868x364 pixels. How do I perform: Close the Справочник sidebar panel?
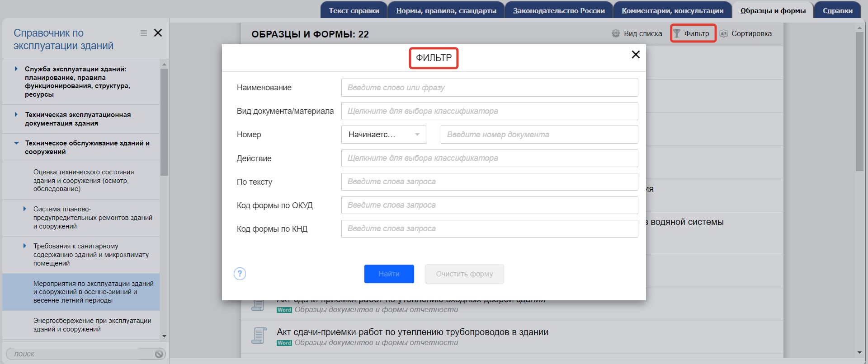[x=158, y=33]
